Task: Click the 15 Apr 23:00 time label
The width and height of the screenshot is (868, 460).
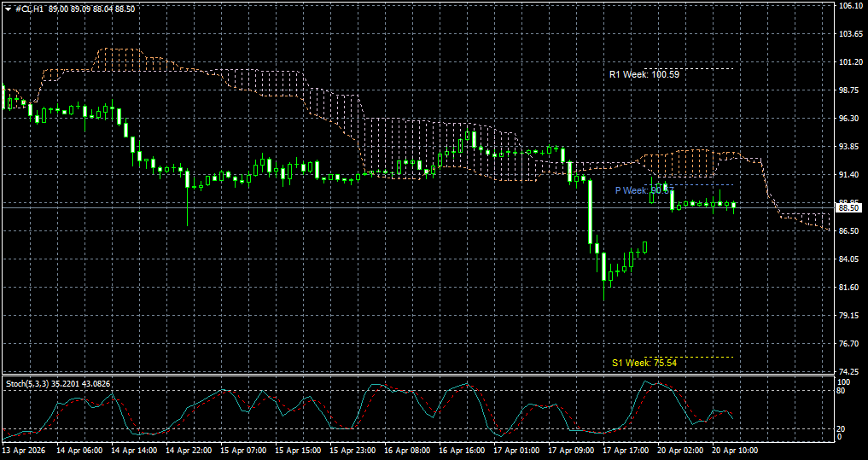Action: (x=353, y=451)
